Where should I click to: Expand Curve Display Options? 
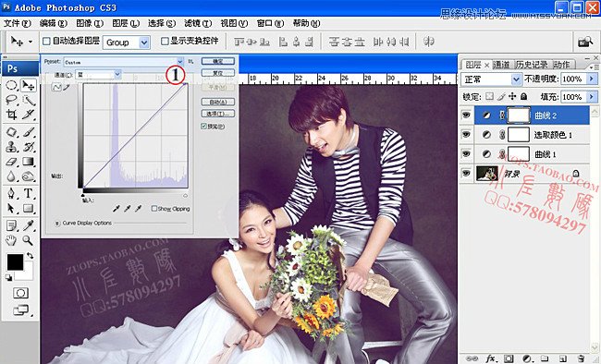coord(57,223)
